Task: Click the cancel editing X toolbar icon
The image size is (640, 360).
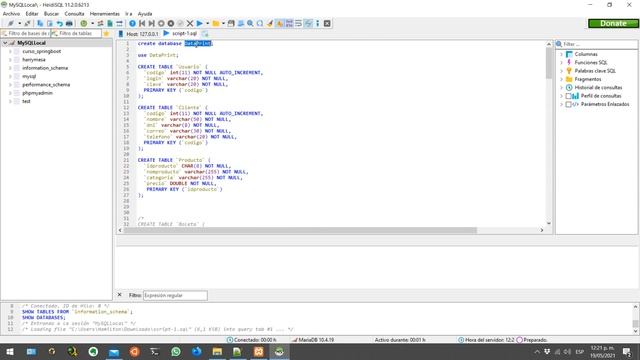Action: [190, 24]
